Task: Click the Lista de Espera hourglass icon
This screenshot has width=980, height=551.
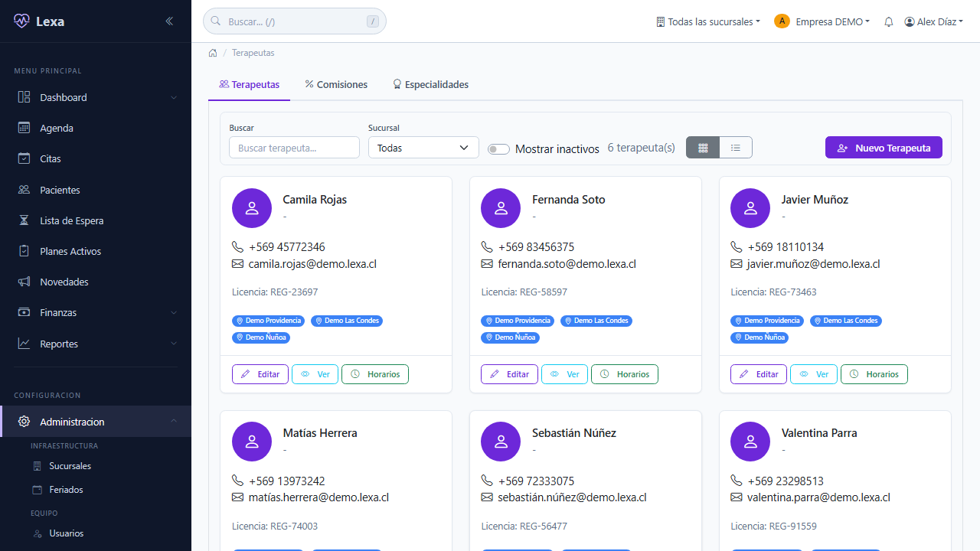Action: [24, 220]
